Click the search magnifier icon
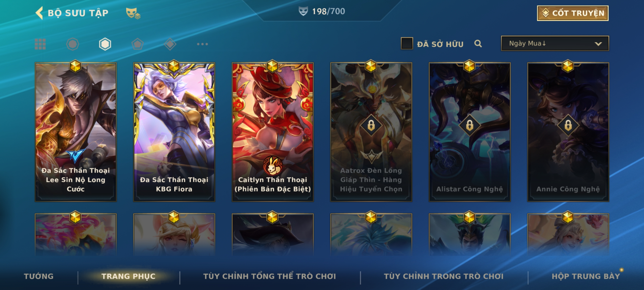Viewport: 644px width, 290px height. click(x=478, y=44)
